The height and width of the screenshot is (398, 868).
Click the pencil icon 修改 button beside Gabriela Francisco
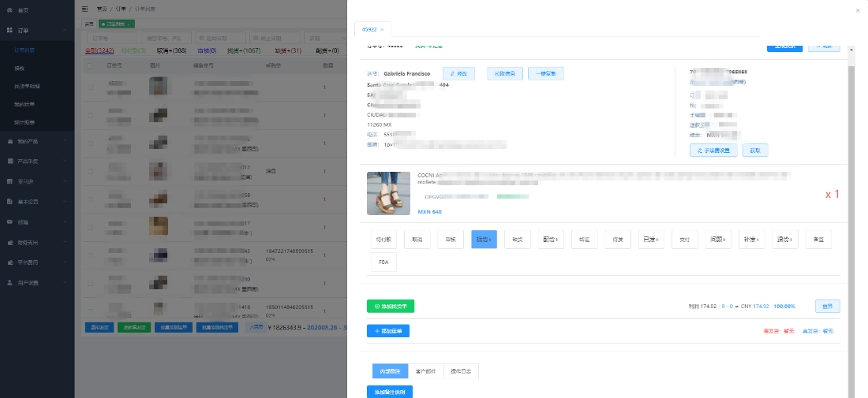(x=458, y=73)
